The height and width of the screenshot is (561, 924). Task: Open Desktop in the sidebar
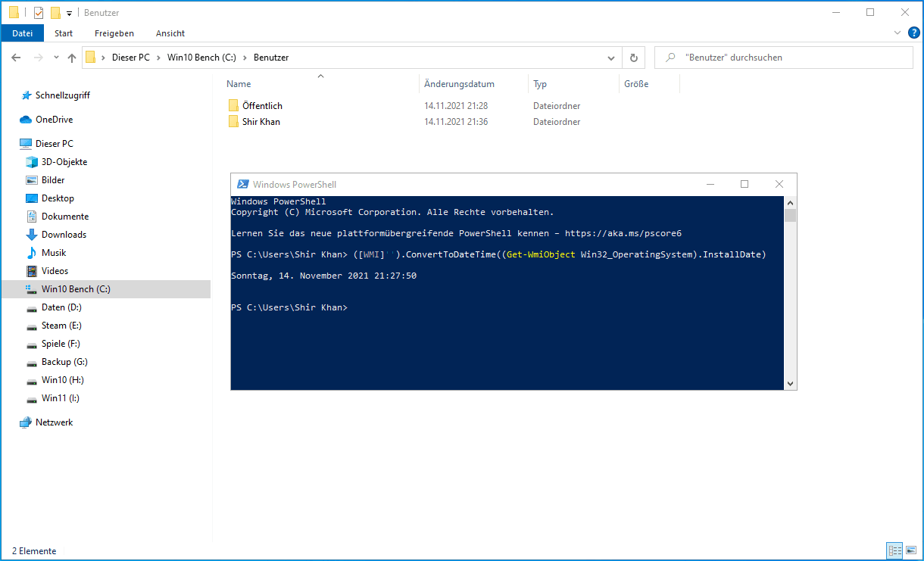58,198
